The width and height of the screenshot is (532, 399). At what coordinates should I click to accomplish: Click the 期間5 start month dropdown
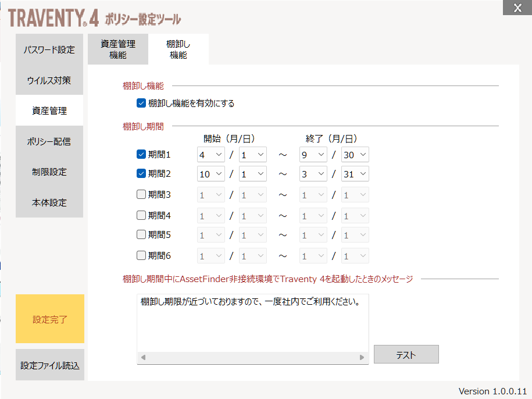click(210, 235)
